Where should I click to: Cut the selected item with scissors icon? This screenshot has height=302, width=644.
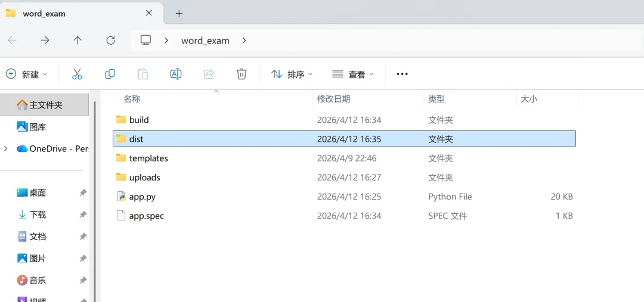coord(77,74)
